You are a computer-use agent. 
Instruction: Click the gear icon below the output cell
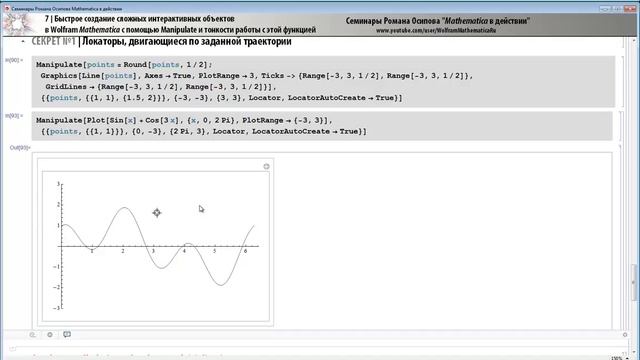tap(50, 334)
